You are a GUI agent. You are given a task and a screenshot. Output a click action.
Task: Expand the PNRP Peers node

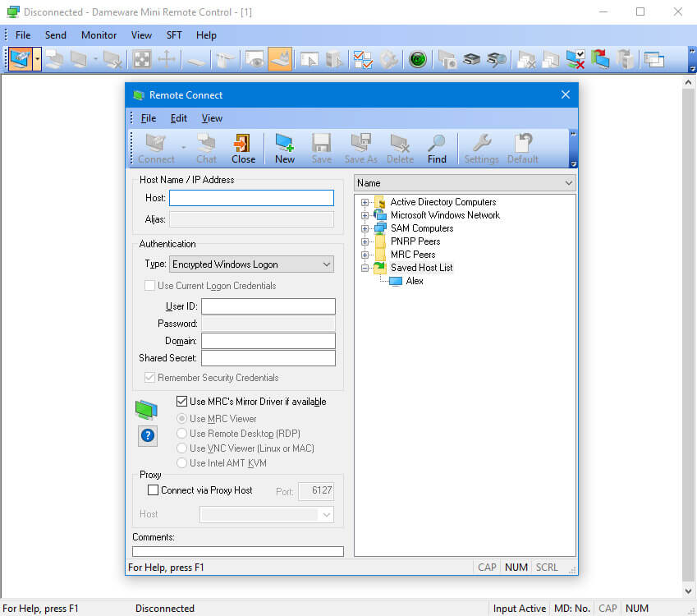(365, 242)
